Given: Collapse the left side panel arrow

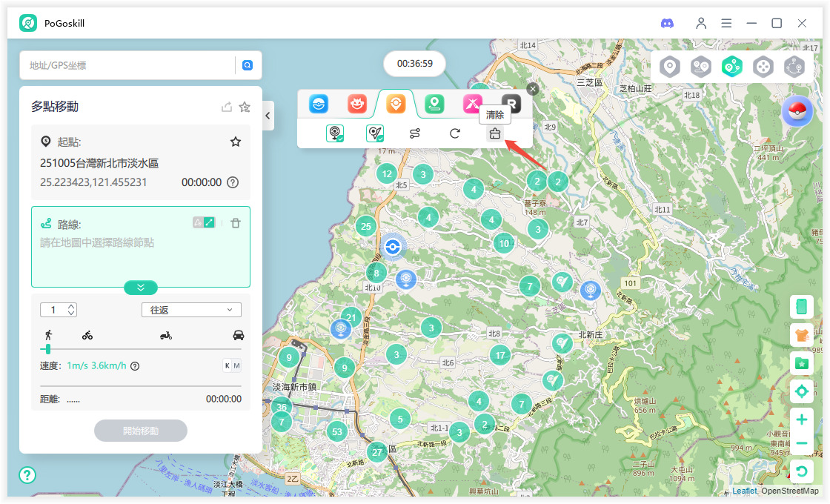Looking at the screenshot, I should click(268, 116).
